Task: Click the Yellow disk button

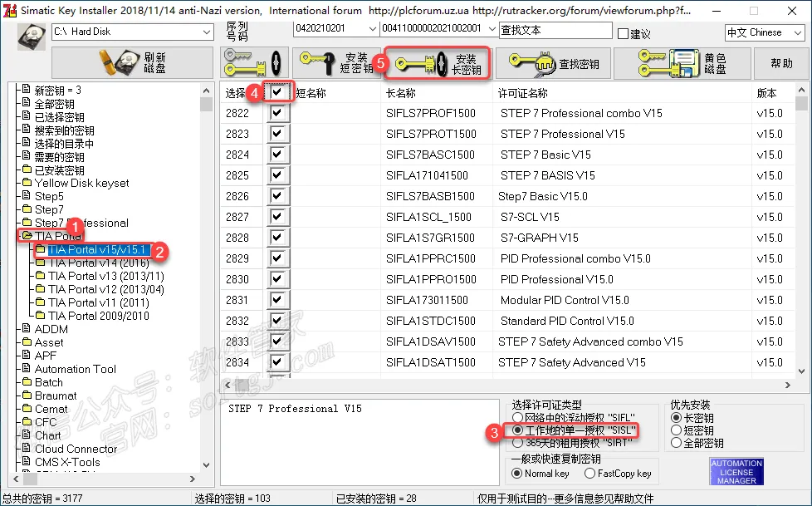Action: [x=682, y=63]
